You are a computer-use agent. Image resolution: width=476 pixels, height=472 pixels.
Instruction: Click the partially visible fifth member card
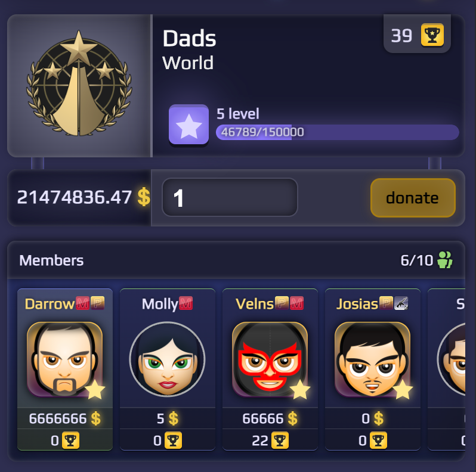point(447,369)
